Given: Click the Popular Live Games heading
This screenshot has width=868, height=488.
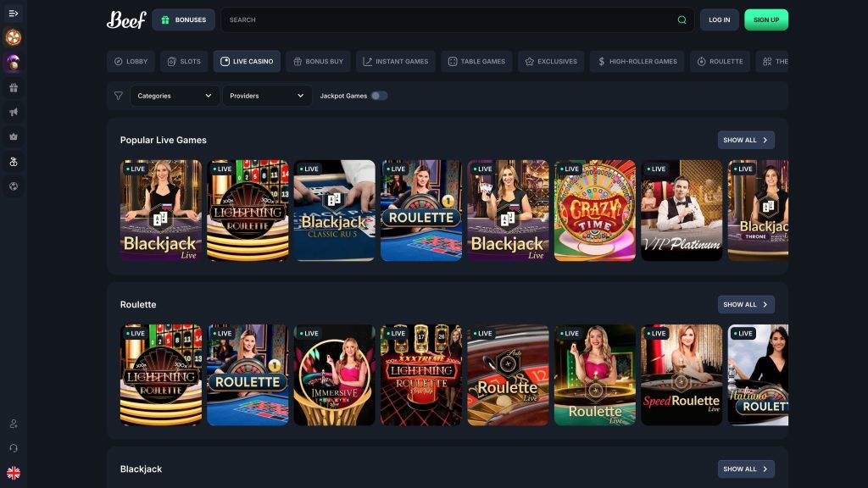Looking at the screenshot, I should pos(164,140).
